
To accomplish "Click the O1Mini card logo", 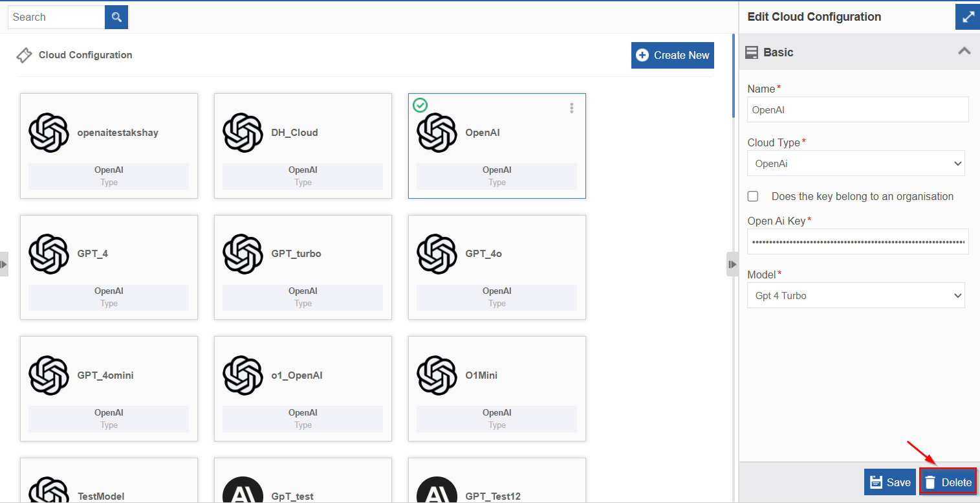I will point(437,375).
